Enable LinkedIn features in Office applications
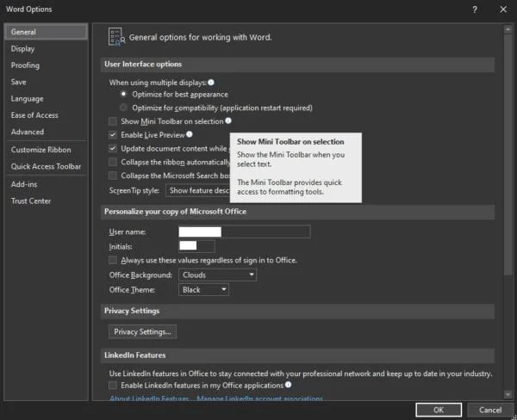This screenshot has width=517, height=420. (113, 385)
